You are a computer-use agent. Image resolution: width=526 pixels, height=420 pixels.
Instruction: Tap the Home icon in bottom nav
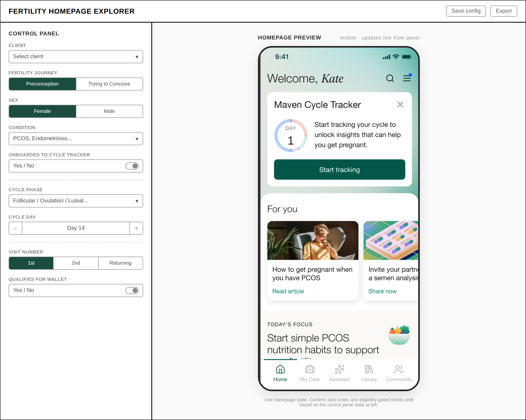click(280, 369)
